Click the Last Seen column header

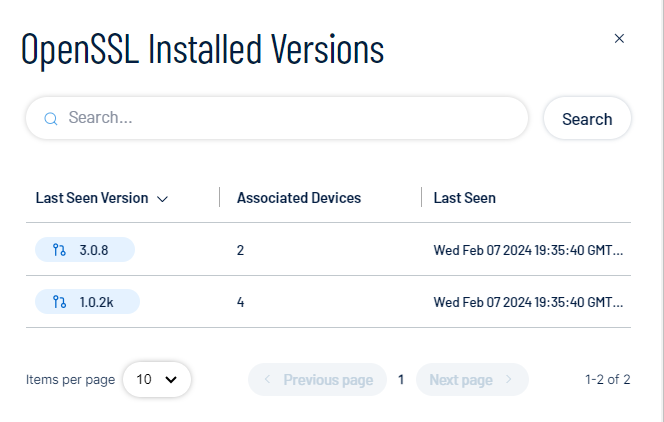(465, 198)
